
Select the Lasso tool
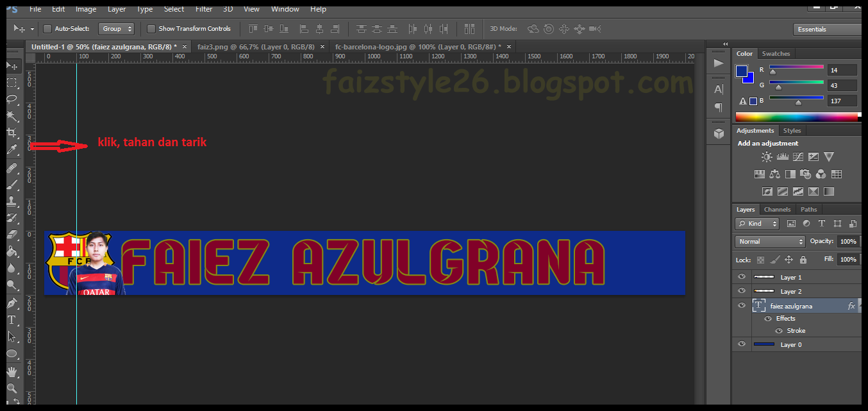point(12,99)
